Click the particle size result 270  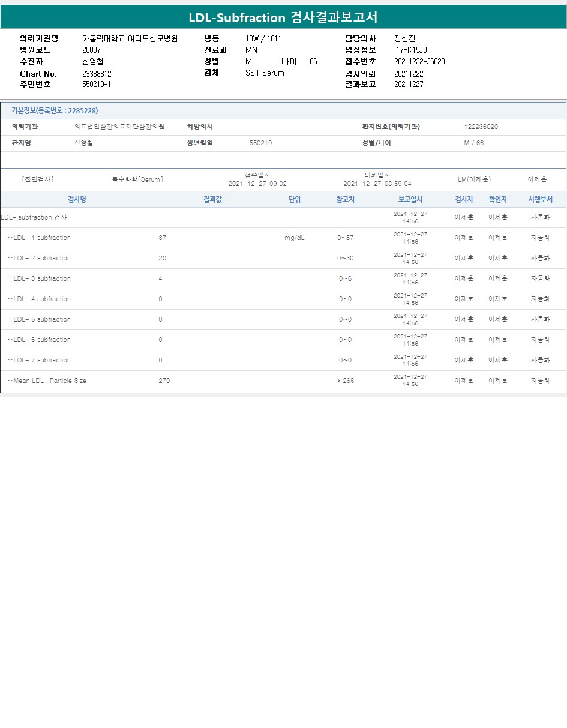[x=164, y=381]
